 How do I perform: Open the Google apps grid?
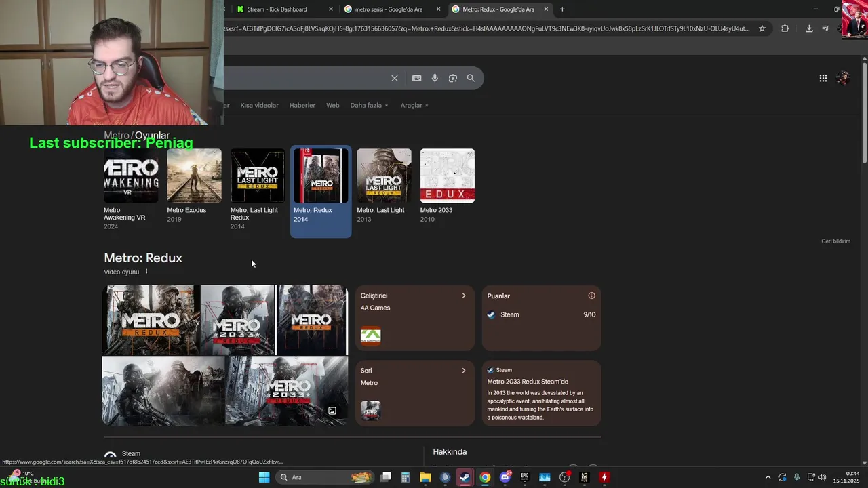[823, 78]
